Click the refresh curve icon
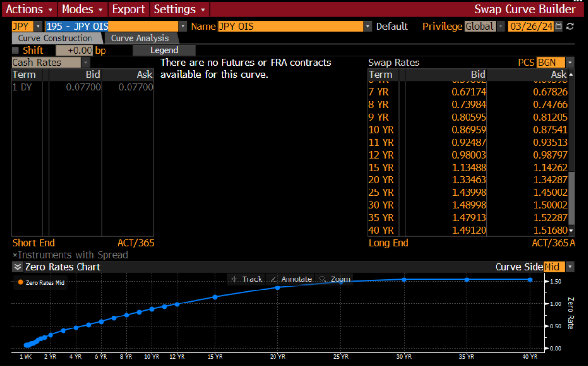Viewport: 588px width, 366px height. pyautogui.click(x=570, y=26)
